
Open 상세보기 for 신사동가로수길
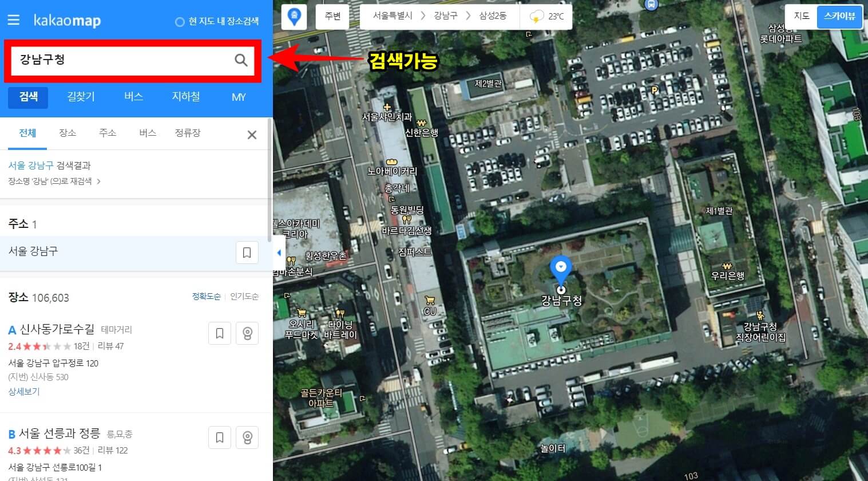click(x=24, y=392)
